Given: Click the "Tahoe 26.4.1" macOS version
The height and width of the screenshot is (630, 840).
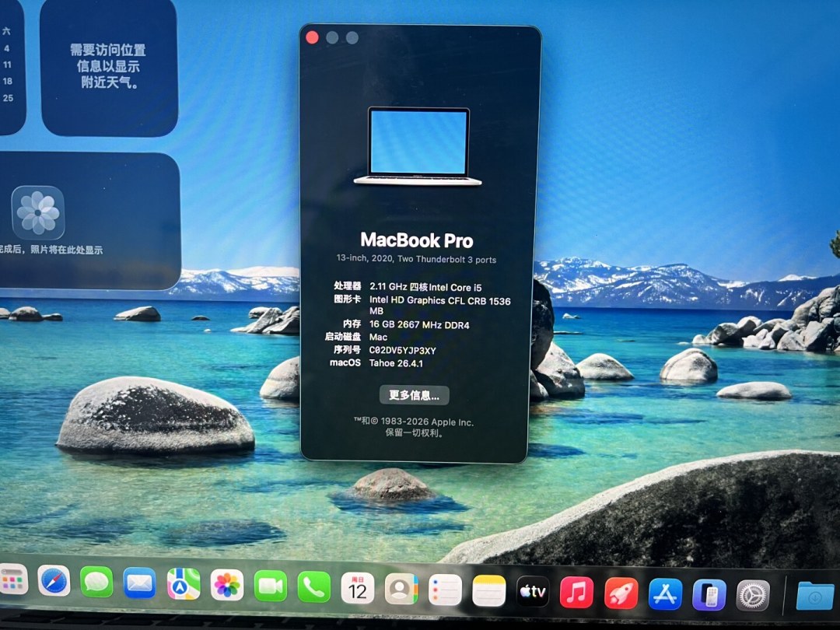Looking at the screenshot, I should [x=396, y=363].
